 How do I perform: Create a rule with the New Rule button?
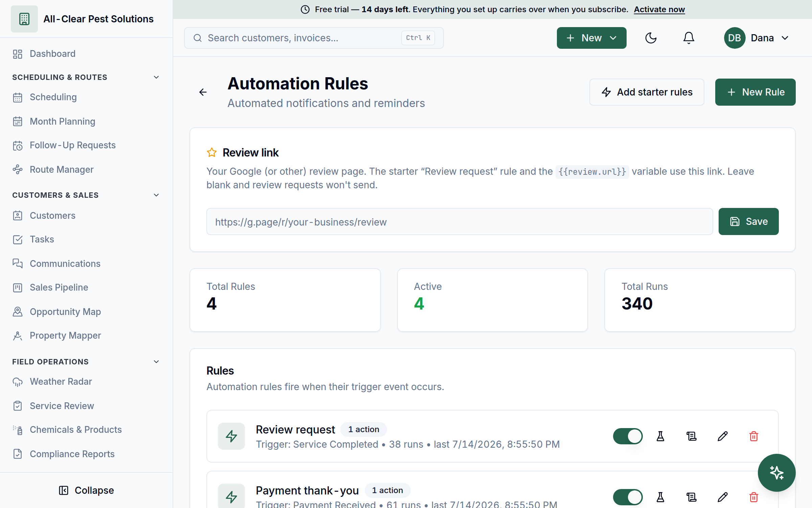(x=755, y=92)
